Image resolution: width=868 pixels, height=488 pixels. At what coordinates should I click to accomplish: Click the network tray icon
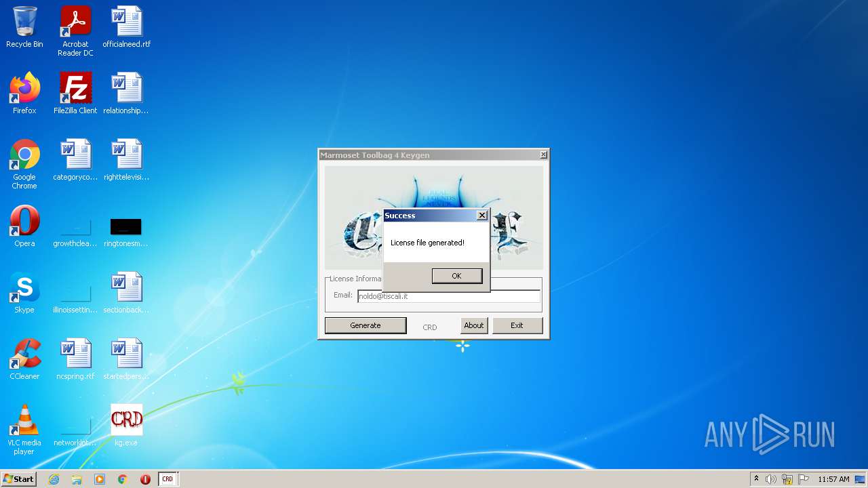pos(787,479)
